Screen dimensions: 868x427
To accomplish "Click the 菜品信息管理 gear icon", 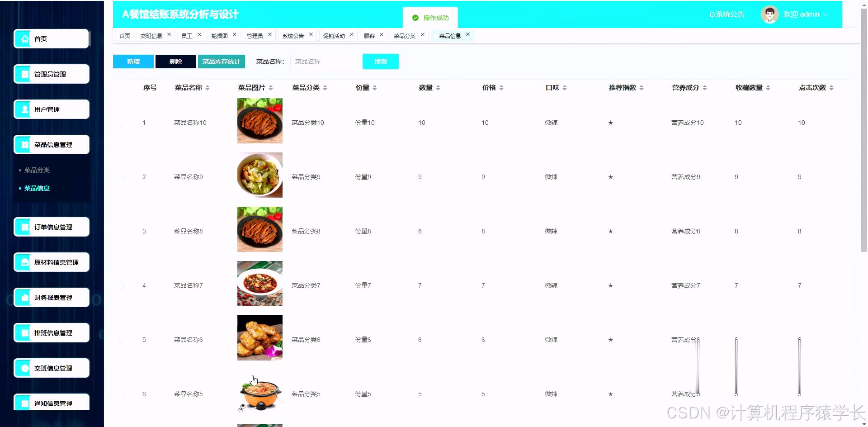I will click(x=25, y=144).
